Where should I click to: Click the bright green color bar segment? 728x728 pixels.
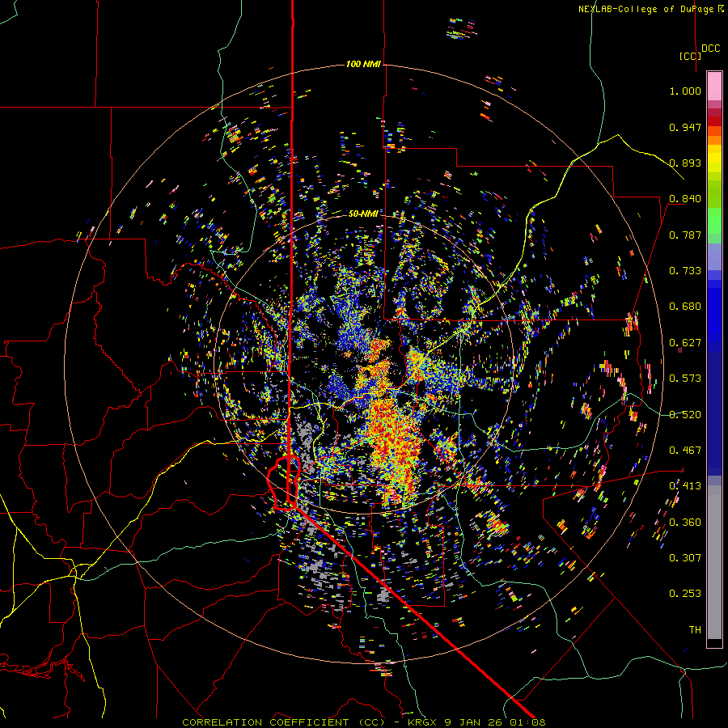point(714,220)
